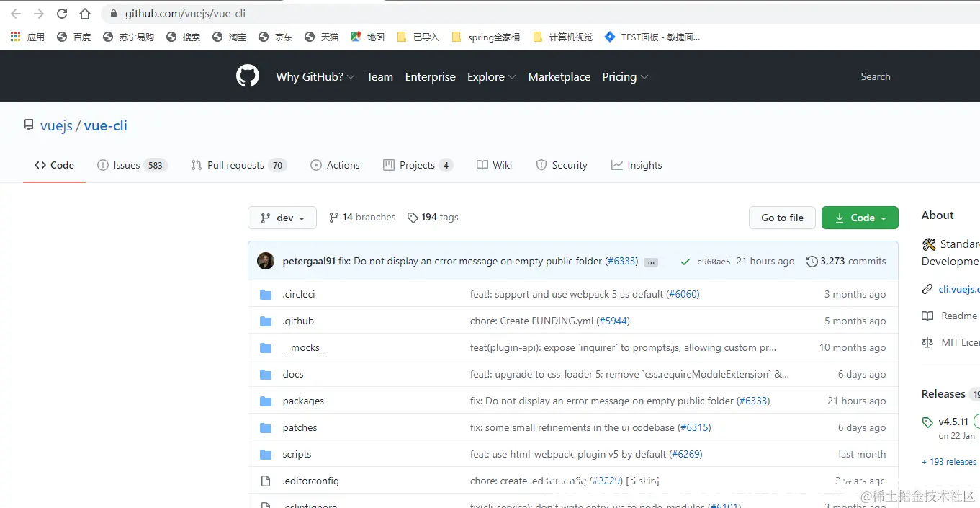Click the + 193 releases link
The image size is (980, 508).
point(949,462)
